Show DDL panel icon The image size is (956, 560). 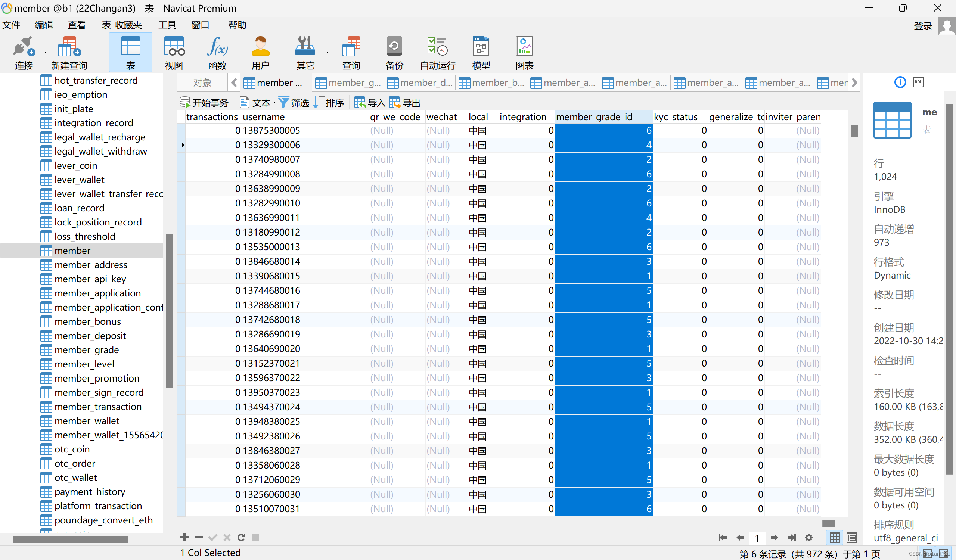point(918,82)
